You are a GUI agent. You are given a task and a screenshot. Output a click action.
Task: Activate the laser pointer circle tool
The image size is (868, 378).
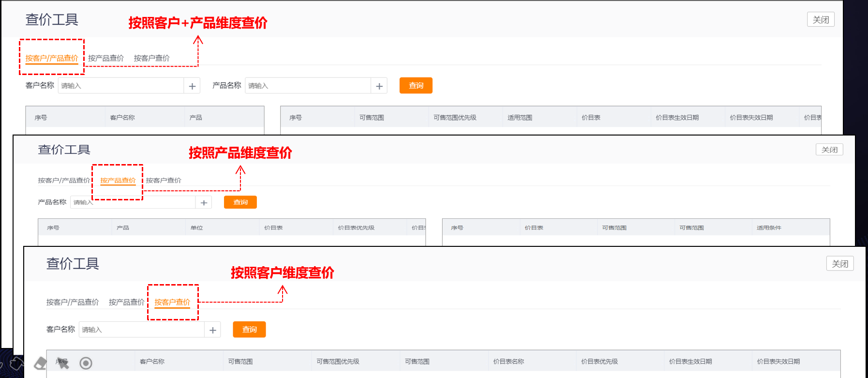click(x=86, y=363)
